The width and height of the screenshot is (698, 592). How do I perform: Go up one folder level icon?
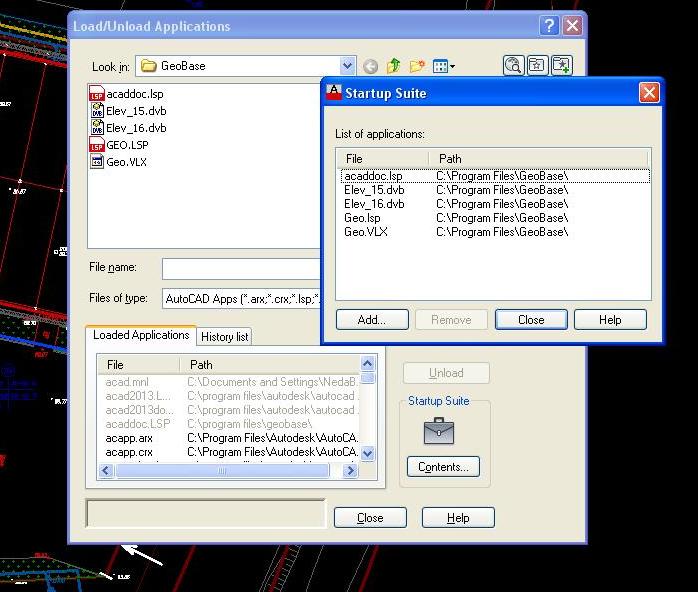point(394,66)
